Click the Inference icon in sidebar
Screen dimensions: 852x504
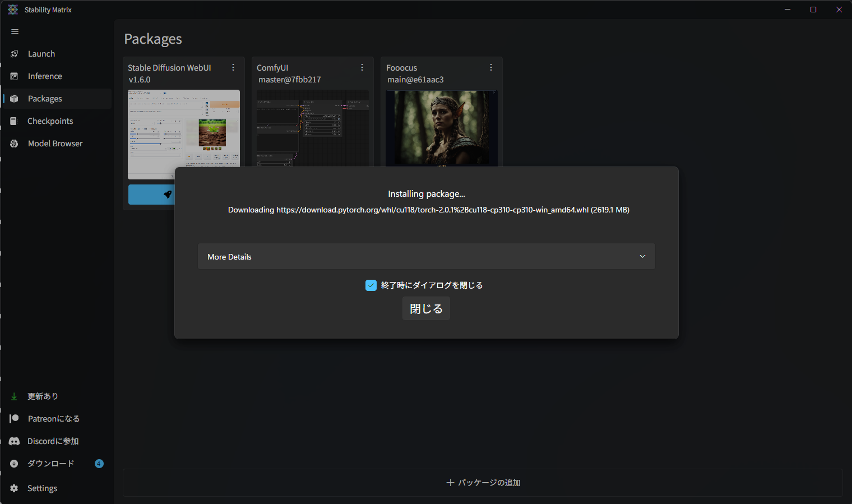click(x=15, y=76)
